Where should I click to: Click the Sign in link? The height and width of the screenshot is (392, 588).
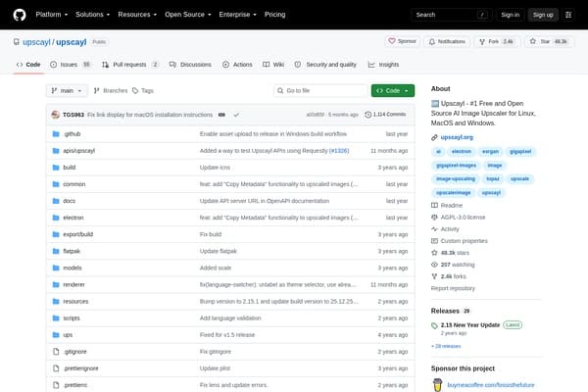[x=511, y=15]
